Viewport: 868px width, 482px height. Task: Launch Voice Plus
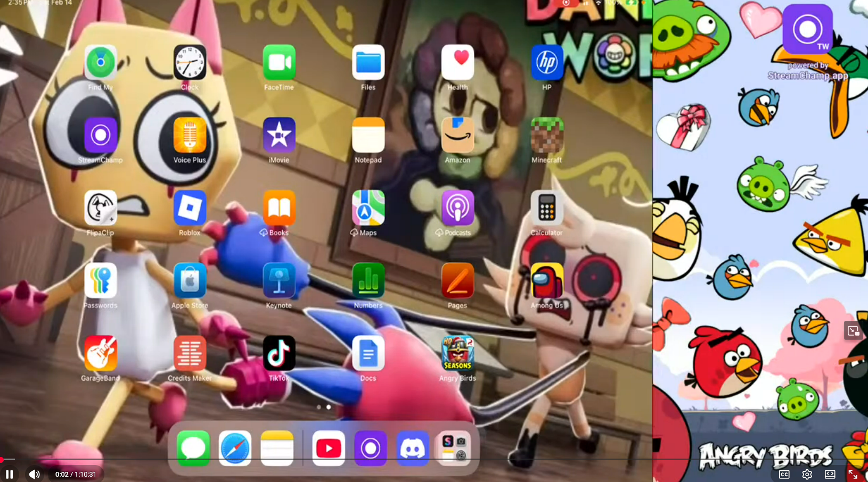click(190, 135)
